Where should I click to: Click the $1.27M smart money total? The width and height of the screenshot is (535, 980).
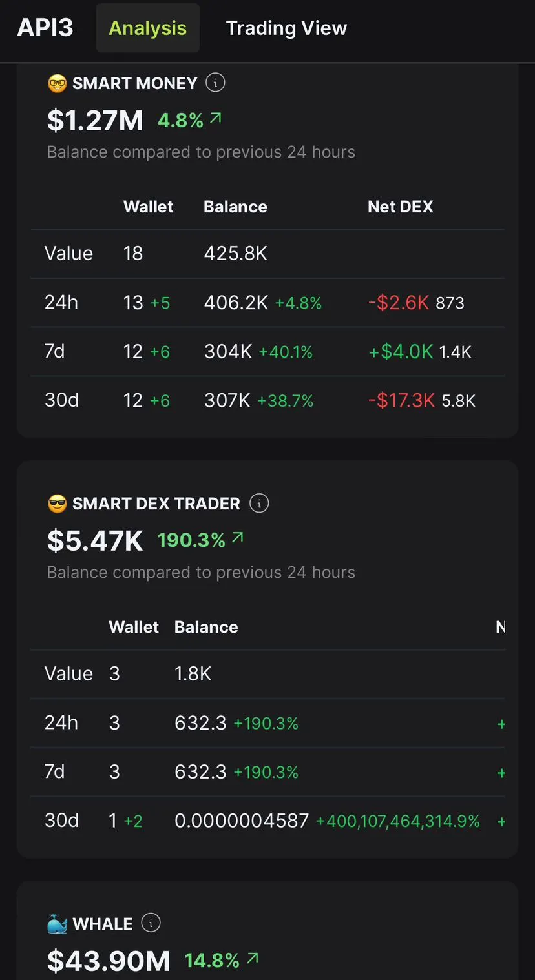click(x=95, y=121)
